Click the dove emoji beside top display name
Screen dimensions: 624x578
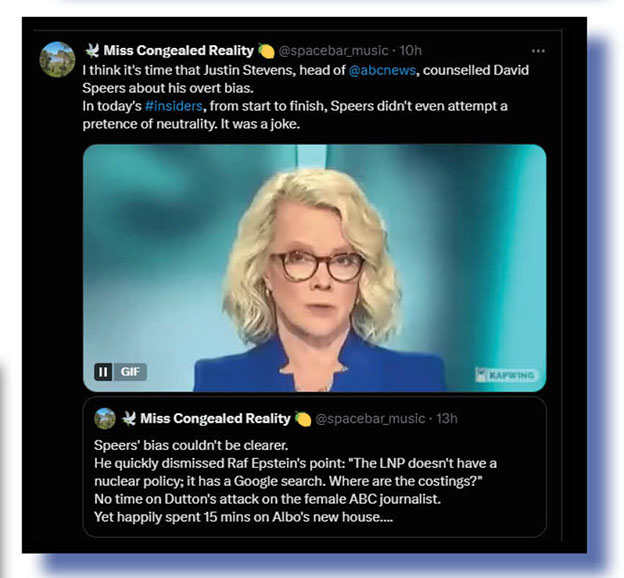[92, 50]
